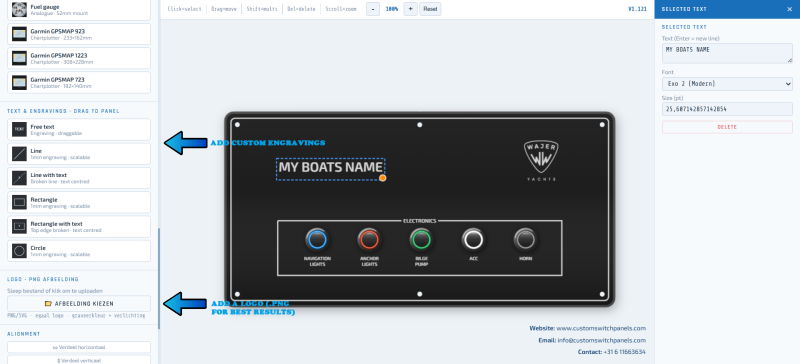Click the blue Navigation Lights switch

click(x=317, y=239)
